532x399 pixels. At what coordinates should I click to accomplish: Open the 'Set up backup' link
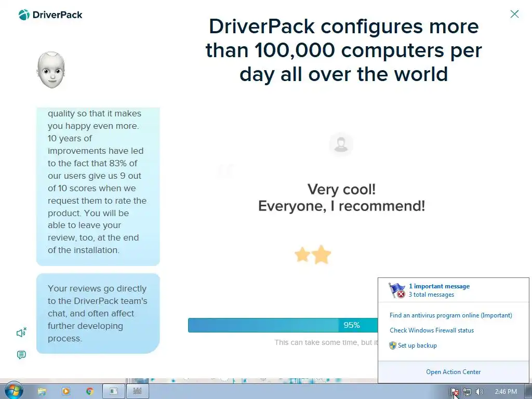tap(417, 345)
